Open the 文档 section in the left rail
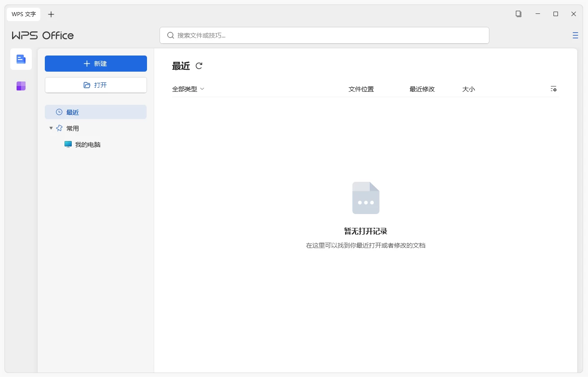Screen dimensions: 588x377 [x=21, y=59]
